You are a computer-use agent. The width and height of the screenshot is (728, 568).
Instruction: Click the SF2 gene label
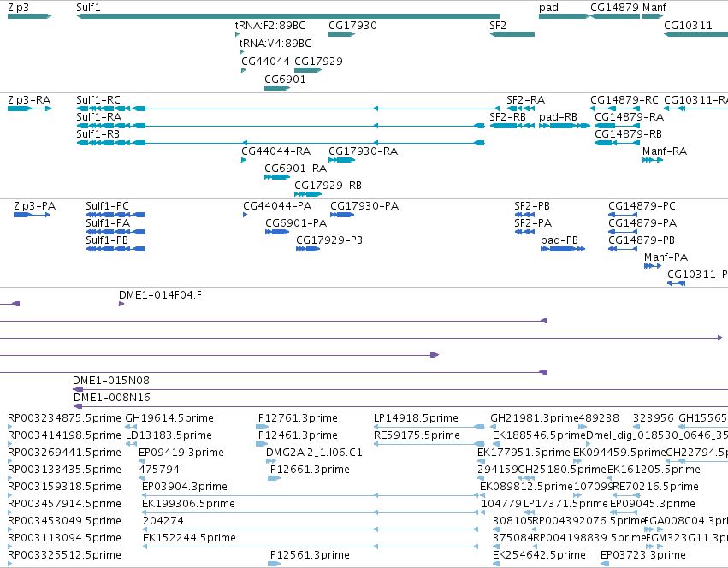498,25
